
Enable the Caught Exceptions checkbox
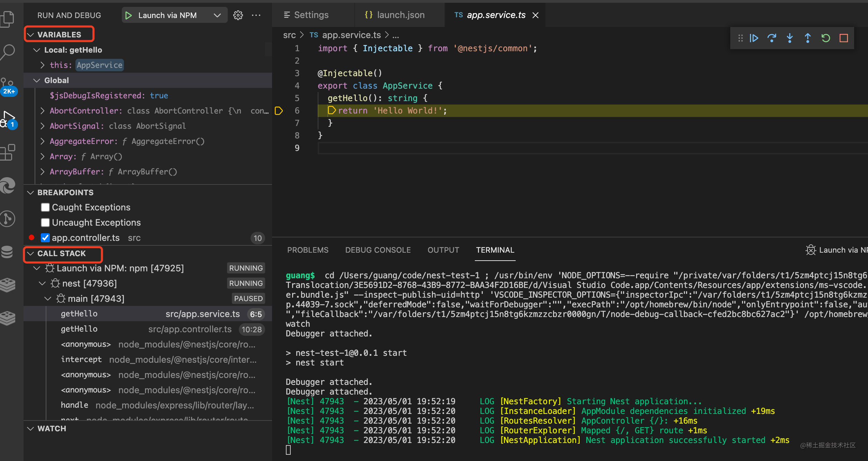[45, 207]
